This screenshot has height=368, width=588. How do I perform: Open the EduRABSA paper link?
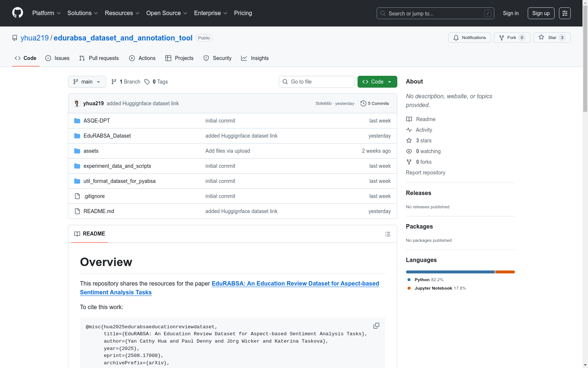pyautogui.click(x=229, y=288)
